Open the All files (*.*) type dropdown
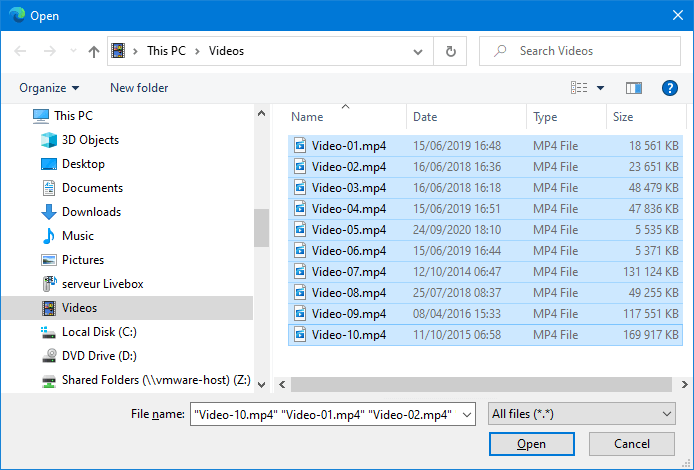 (x=582, y=414)
